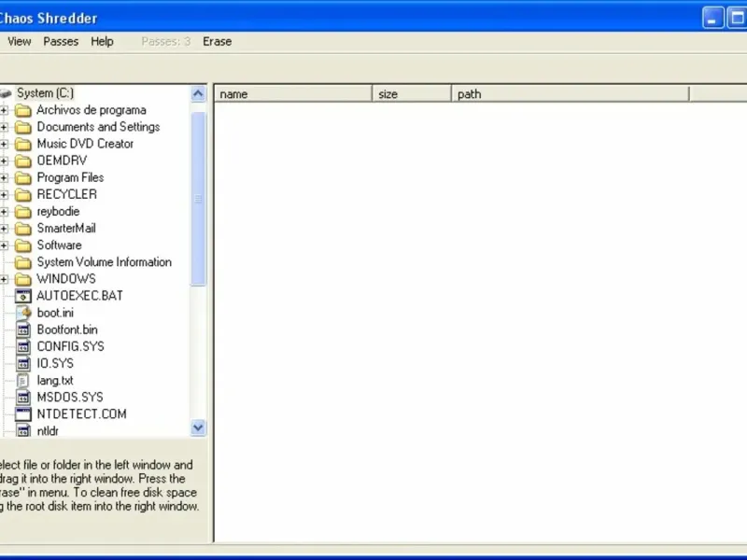Click the tree vertical scrollbar thumb
Image resolution: width=747 pixels, height=560 pixels.
[198, 199]
